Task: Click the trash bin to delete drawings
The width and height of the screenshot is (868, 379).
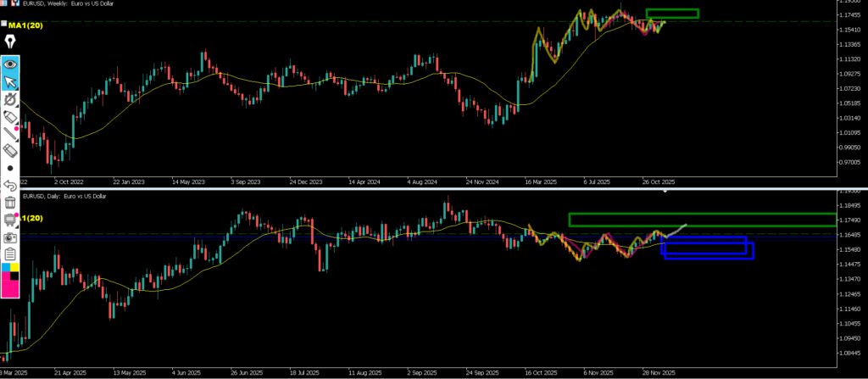Action: [x=10, y=202]
